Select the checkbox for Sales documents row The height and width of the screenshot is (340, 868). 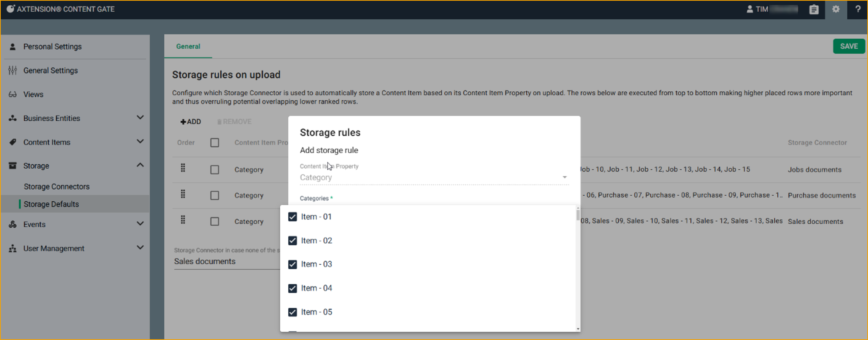[x=215, y=221]
